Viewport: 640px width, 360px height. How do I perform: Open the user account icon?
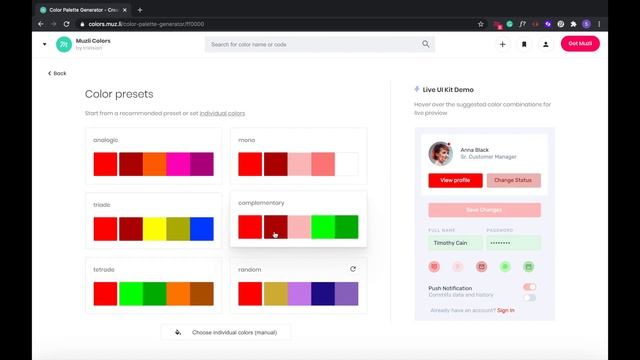pyautogui.click(x=546, y=44)
